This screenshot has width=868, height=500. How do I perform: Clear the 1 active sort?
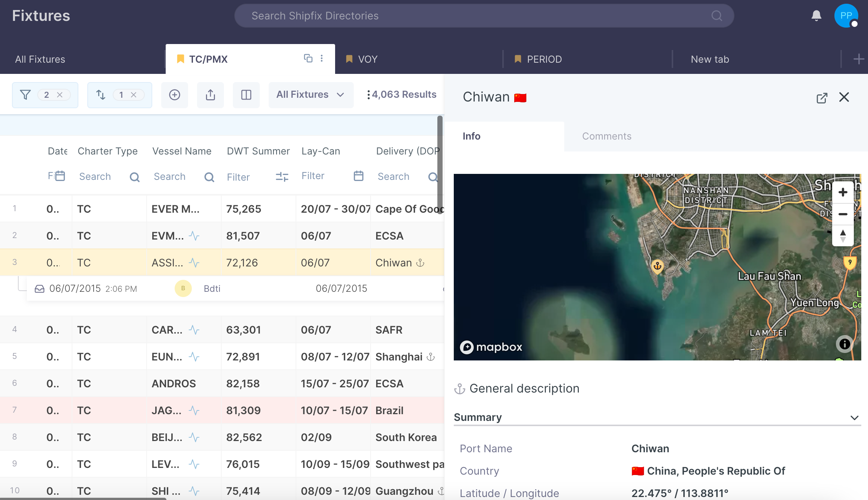[134, 95]
